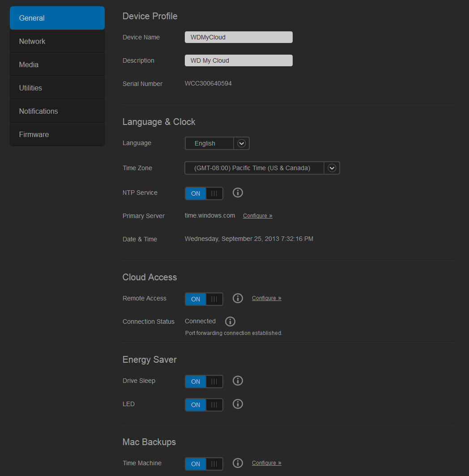
Task: Open the Media settings tab
Action: pyautogui.click(x=57, y=64)
